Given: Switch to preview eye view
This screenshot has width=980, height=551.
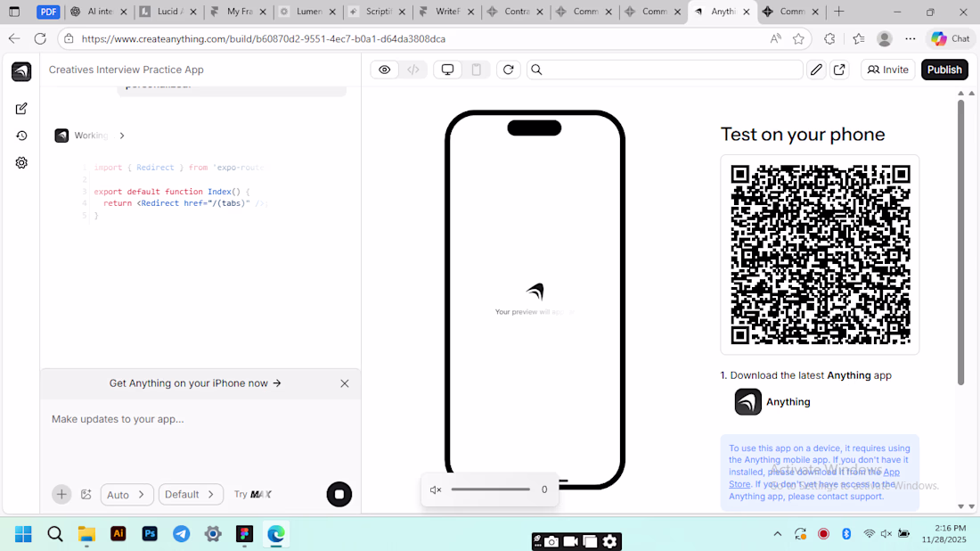Looking at the screenshot, I should [384, 70].
